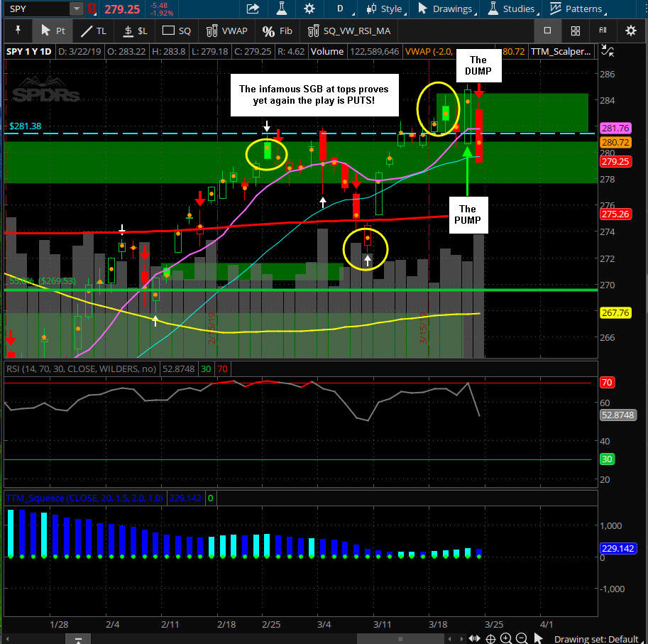Switch to four-chart grid layout

point(576,31)
